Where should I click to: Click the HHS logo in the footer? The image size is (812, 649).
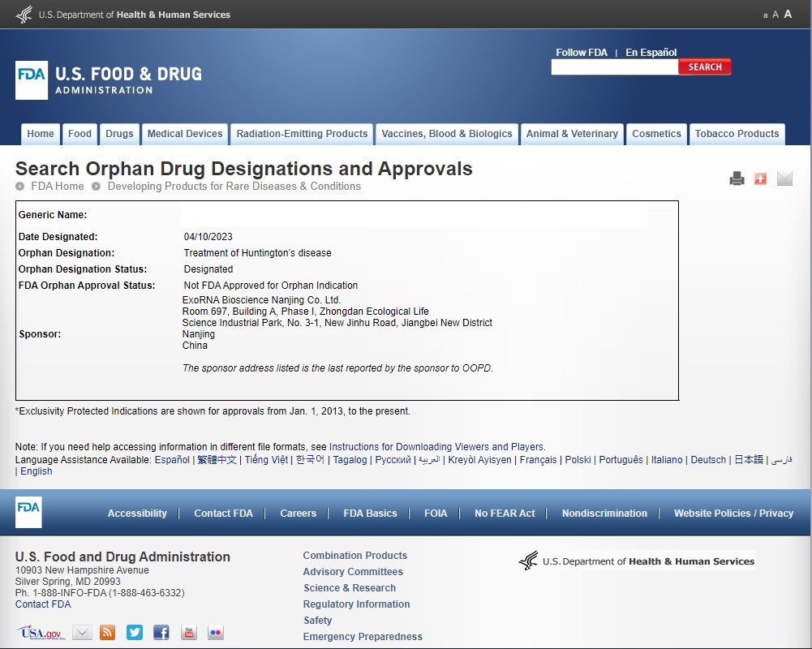click(x=637, y=561)
